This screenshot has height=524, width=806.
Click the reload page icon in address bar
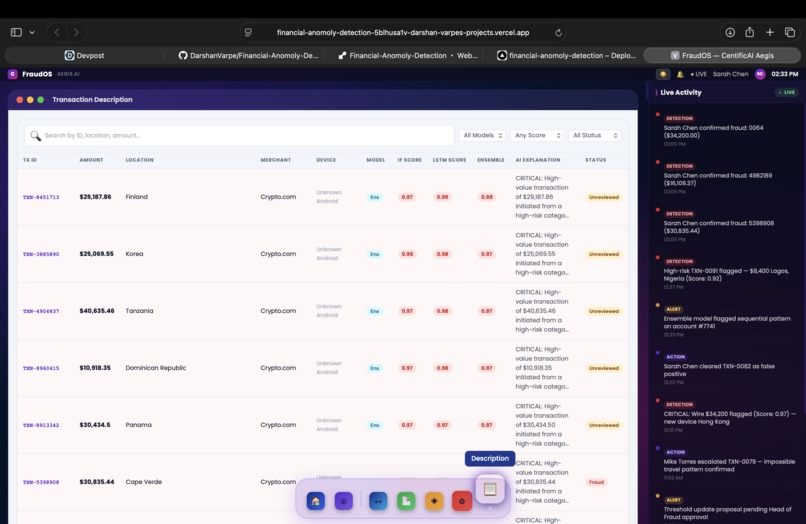click(558, 32)
